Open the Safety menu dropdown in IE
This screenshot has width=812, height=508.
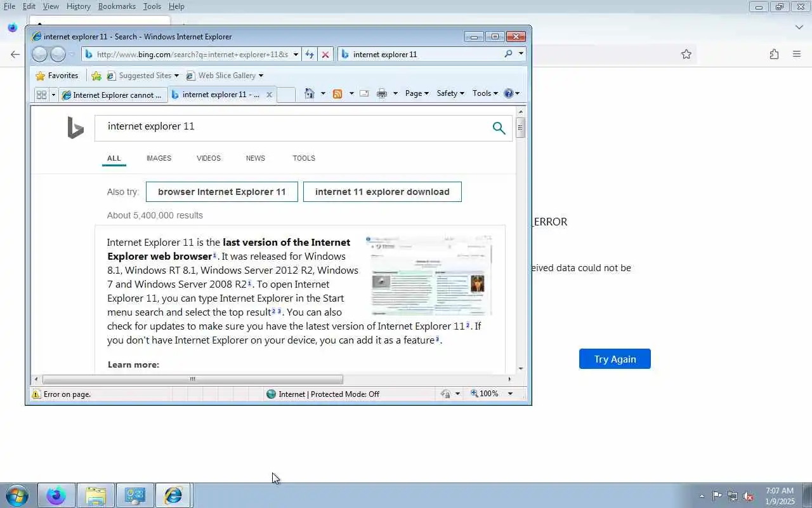click(450, 93)
